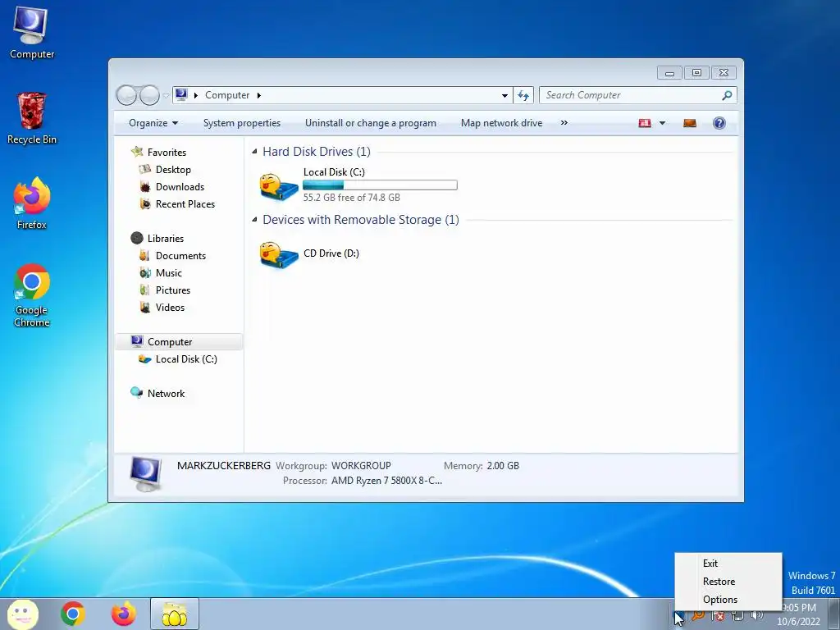Choose Exit from the tray menu

(710, 564)
